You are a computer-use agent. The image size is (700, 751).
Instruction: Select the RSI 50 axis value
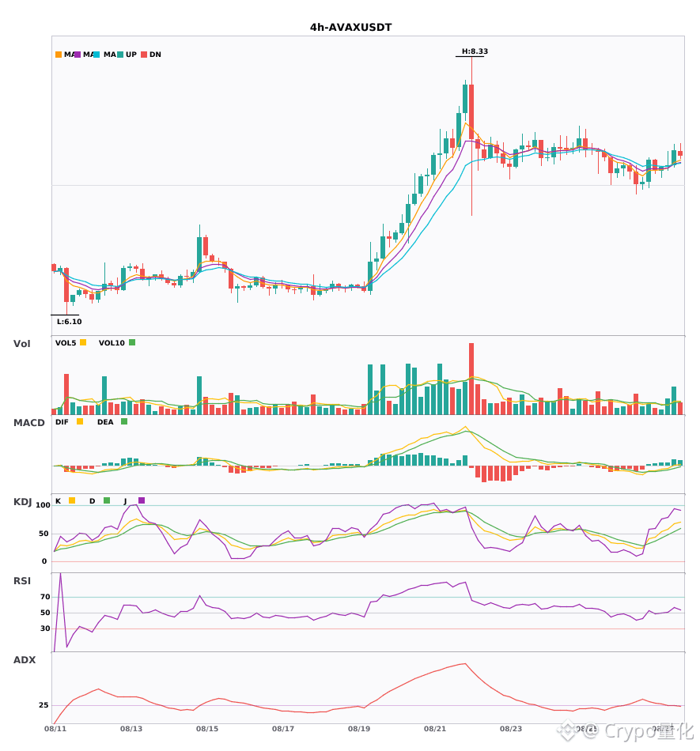[45, 613]
